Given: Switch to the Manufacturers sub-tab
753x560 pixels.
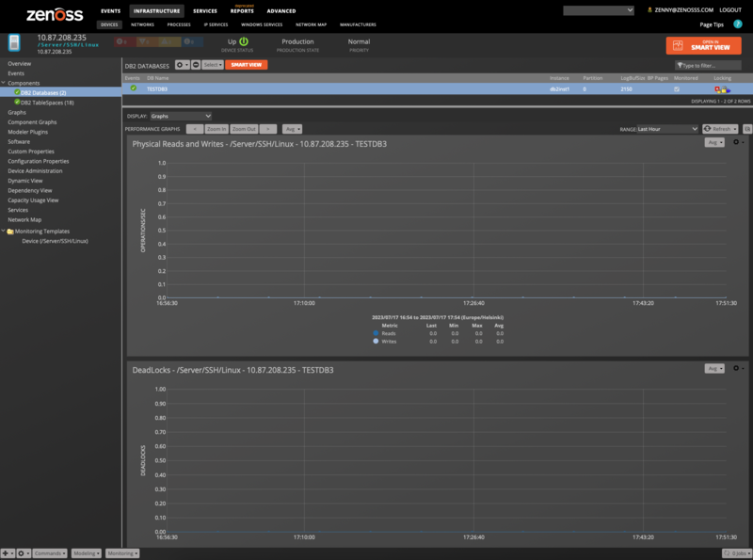Looking at the screenshot, I should [x=358, y=24].
